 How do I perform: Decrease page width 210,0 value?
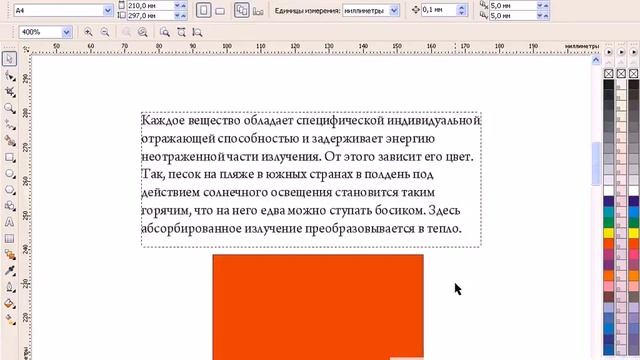[x=177, y=5]
